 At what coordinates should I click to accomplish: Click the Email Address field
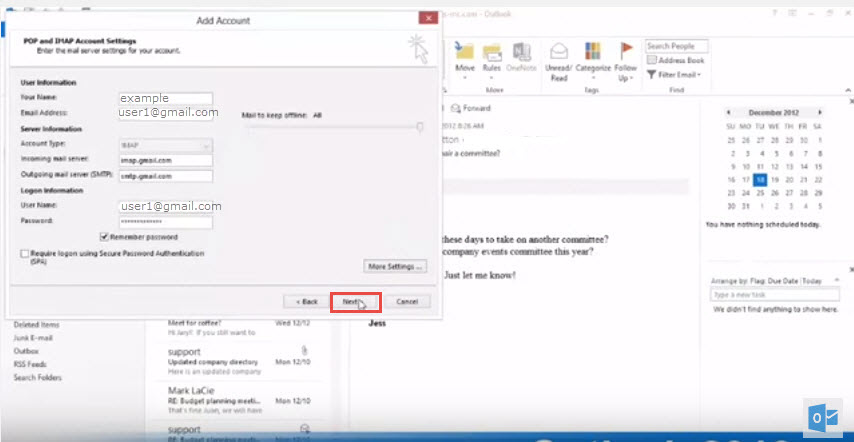[168, 113]
